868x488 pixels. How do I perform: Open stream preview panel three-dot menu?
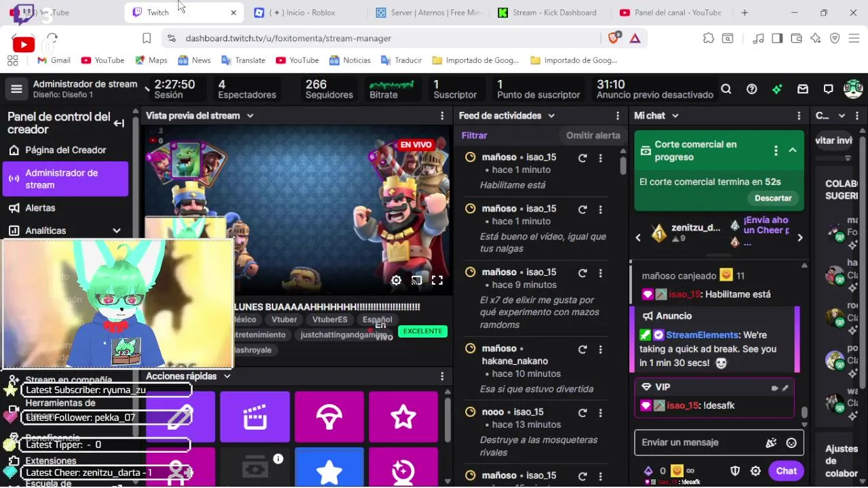tap(442, 116)
